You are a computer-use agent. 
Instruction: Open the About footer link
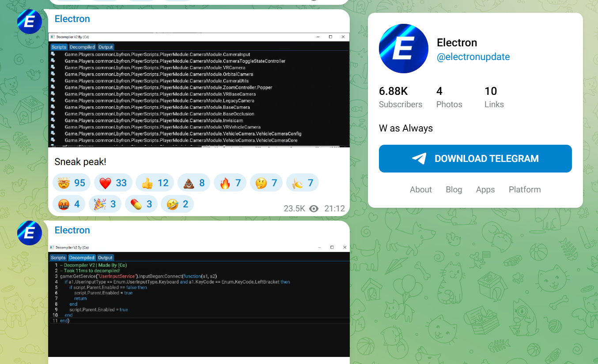pos(420,190)
